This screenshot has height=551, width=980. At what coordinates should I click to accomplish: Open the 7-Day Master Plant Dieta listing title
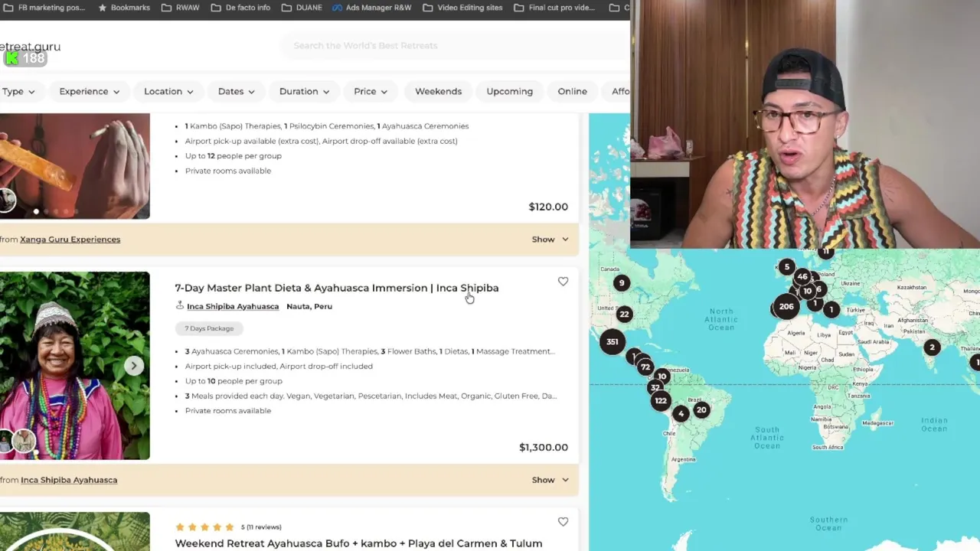(336, 288)
